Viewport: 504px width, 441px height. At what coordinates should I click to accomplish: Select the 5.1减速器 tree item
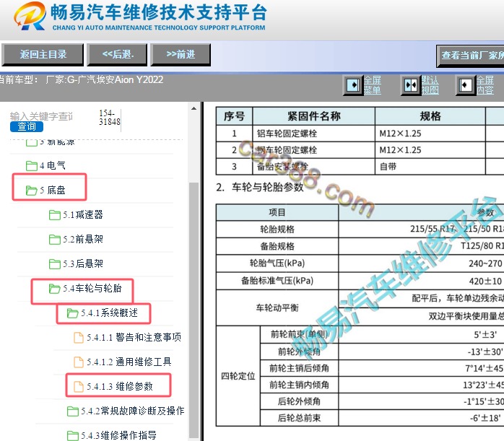[x=83, y=214]
